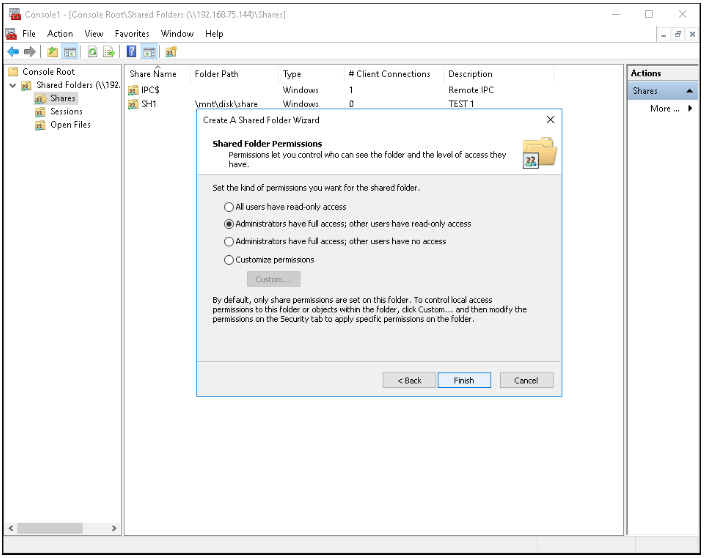This screenshot has height=558, width=705.
Task: Click the \mnt\disk\share folder path cell
Action: 226,104
